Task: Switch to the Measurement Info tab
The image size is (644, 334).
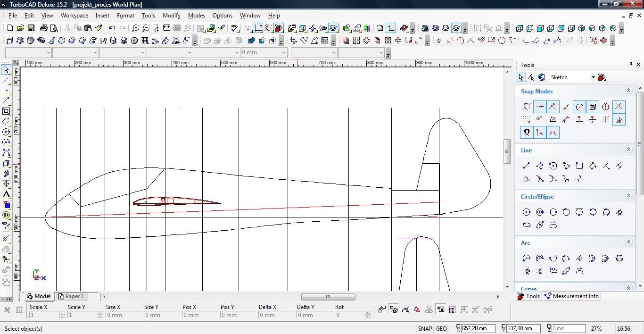Action: (571, 296)
